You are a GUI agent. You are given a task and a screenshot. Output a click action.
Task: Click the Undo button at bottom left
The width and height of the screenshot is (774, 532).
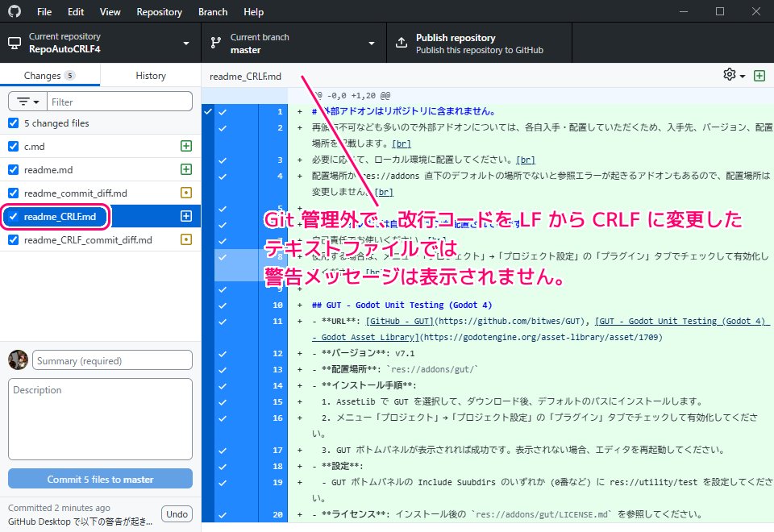point(177,513)
